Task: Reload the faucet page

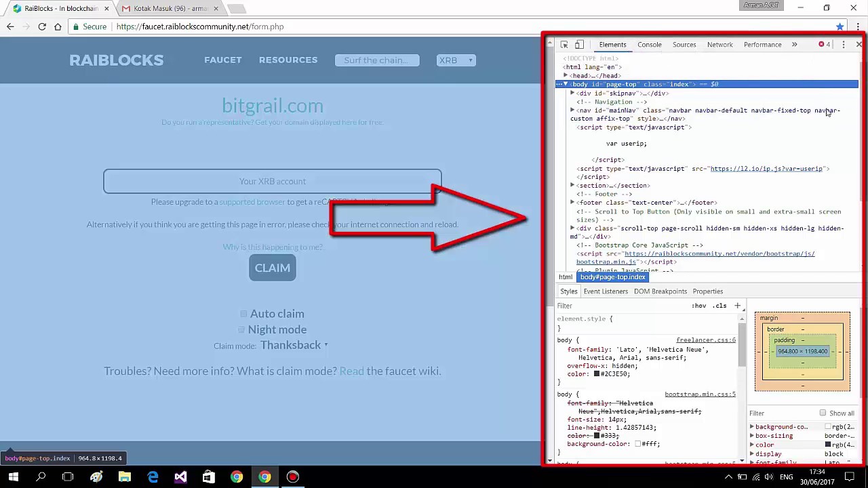Action: click(42, 26)
